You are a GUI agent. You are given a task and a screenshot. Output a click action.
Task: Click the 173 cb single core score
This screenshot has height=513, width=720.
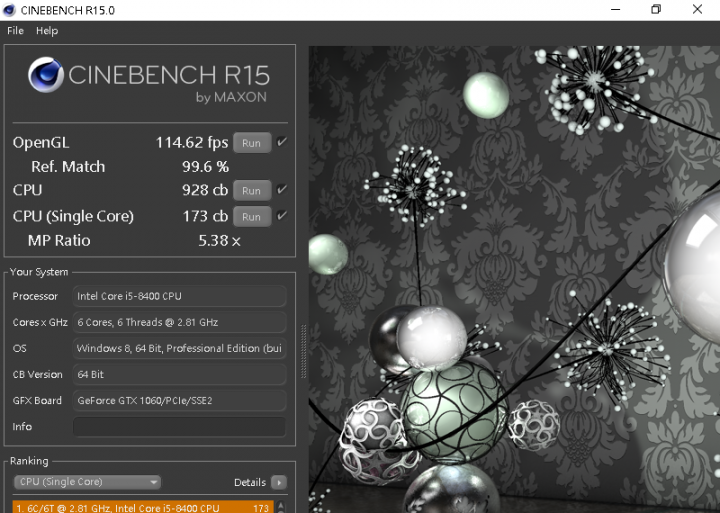click(205, 216)
